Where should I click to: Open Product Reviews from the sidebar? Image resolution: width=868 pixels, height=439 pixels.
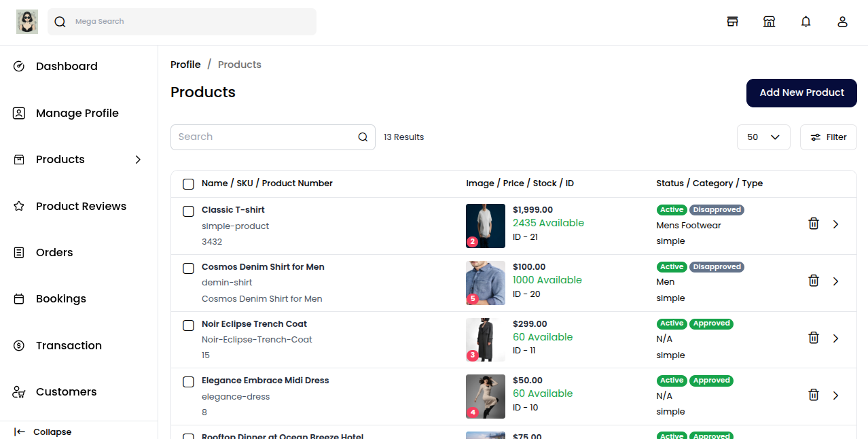click(x=18, y=206)
